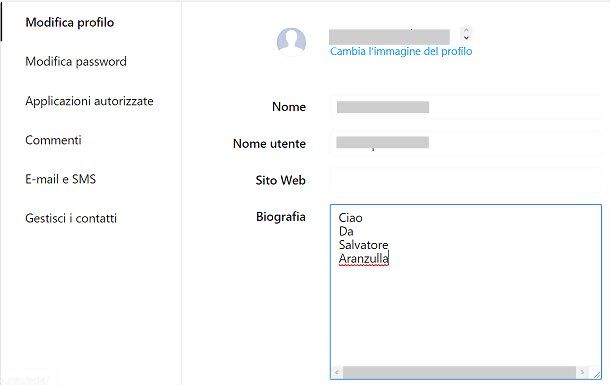Viewport: 610px width, 385px height.
Task: Open Applicazioni autorizzate settings
Action: pos(89,101)
